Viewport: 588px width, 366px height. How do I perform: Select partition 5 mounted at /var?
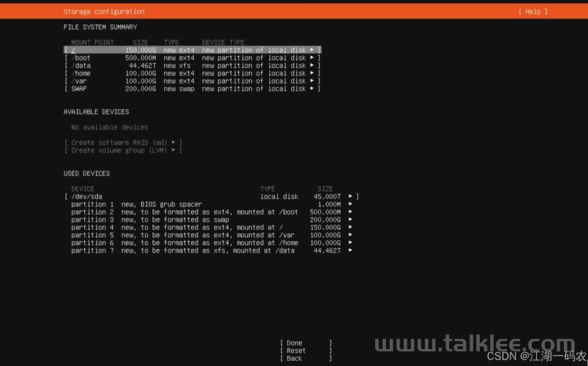(x=212, y=235)
